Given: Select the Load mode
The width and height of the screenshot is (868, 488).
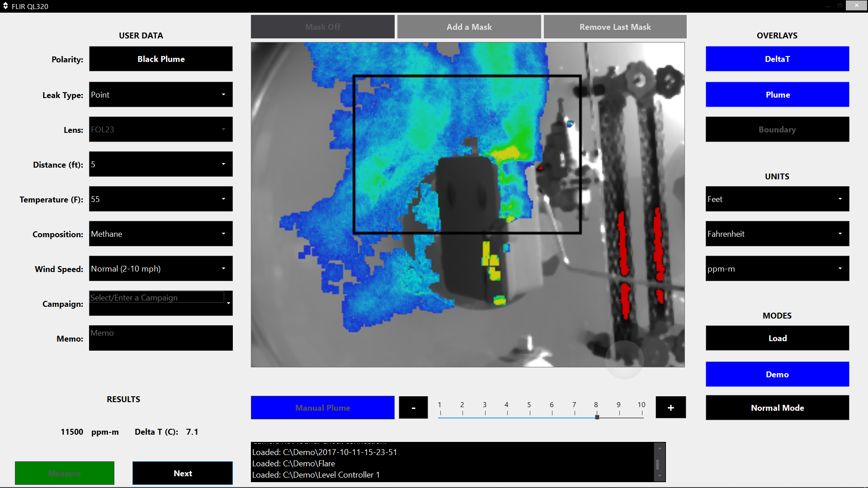Looking at the screenshot, I should click(x=777, y=338).
